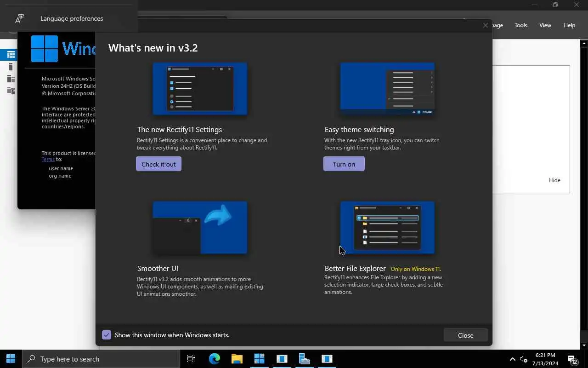
Task: Click the Windows logo in About Windows
Action: pyautogui.click(x=45, y=49)
